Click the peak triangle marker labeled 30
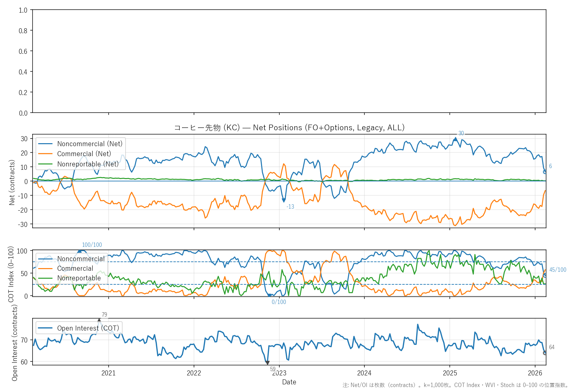 [x=455, y=139]
